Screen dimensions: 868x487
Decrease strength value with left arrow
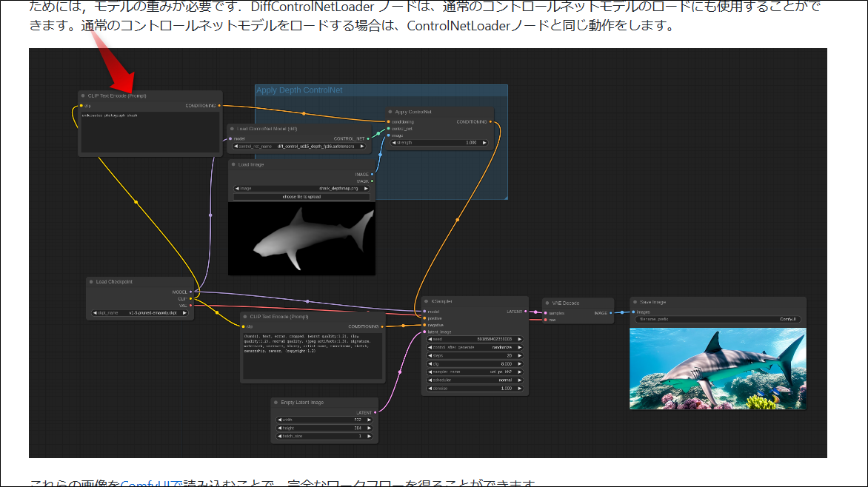tap(394, 143)
